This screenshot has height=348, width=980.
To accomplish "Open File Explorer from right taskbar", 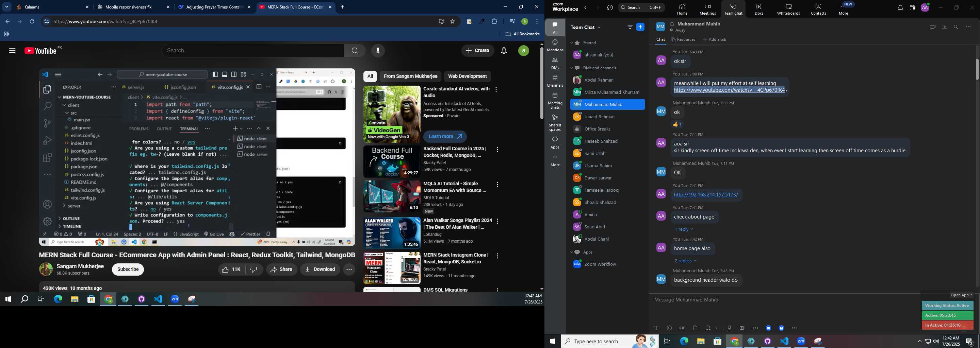I will point(701,341).
